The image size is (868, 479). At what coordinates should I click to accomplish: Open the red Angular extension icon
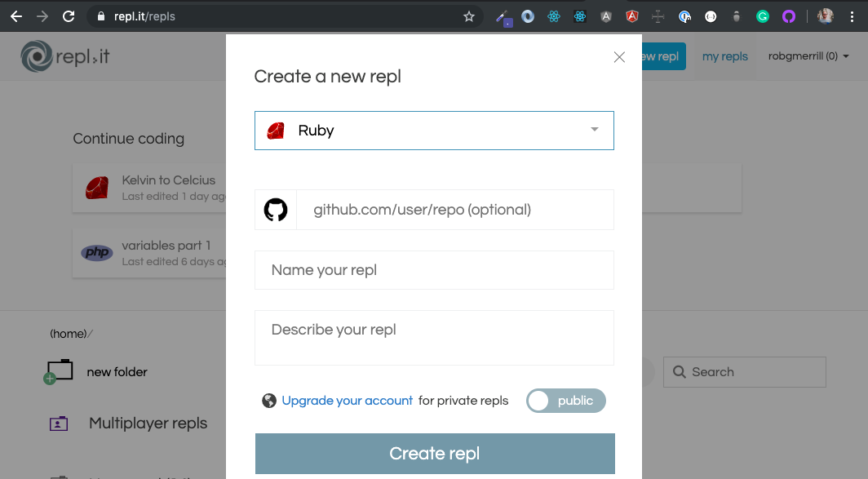coord(631,16)
